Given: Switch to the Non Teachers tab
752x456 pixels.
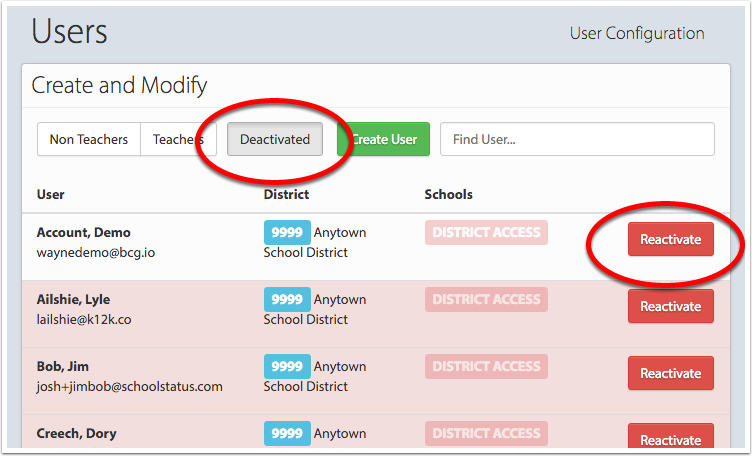Looking at the screenshot, I should pyautogui.click(x=89, y=139).
